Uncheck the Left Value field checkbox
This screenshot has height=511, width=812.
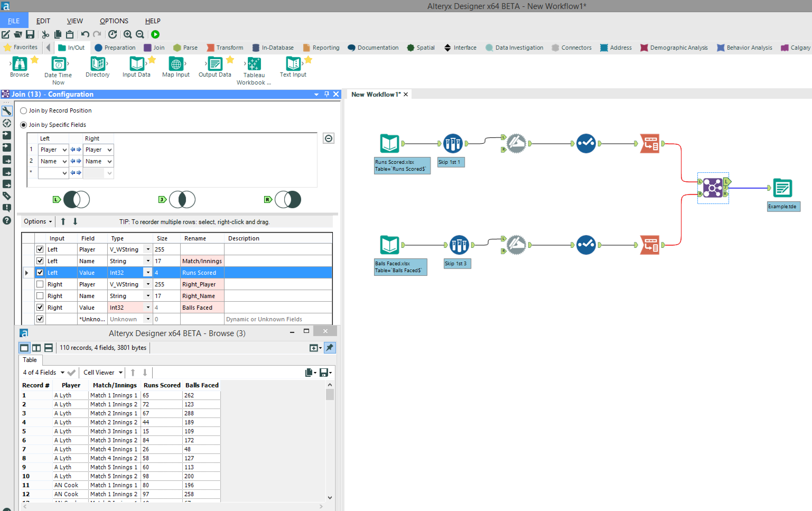(40, 272)
